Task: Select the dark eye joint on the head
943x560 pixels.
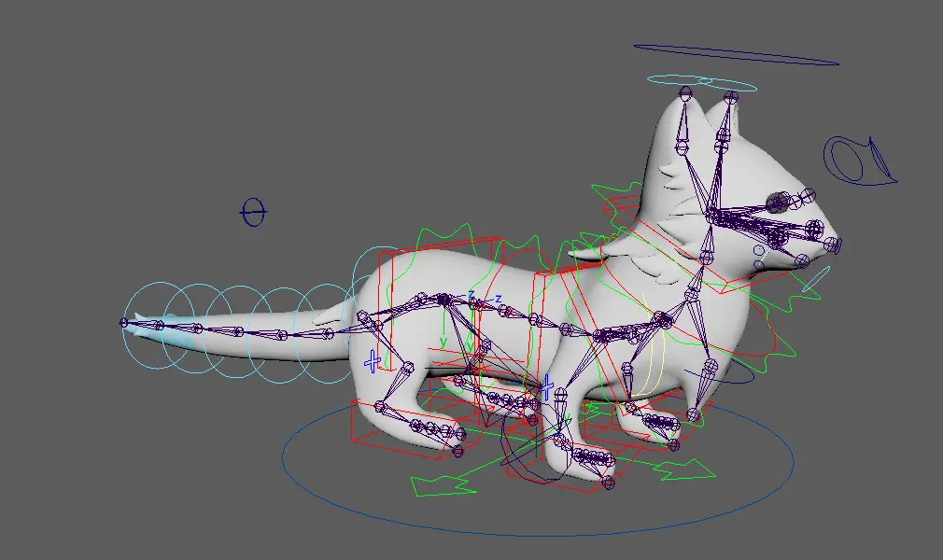Action: [x=779, y=199]
